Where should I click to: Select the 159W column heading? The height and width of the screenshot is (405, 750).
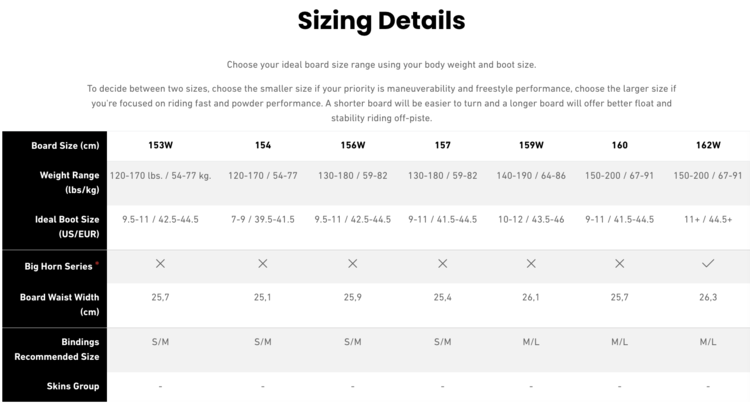point(531,145)
